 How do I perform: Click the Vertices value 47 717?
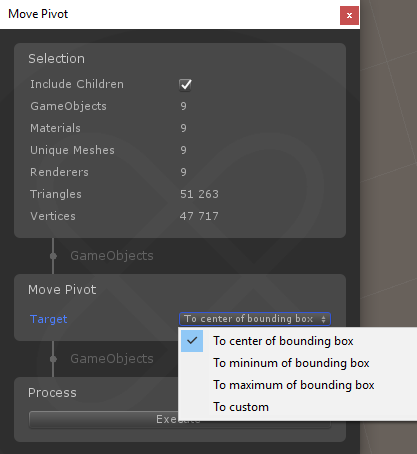pyautogui.click(x=199, y=216)
